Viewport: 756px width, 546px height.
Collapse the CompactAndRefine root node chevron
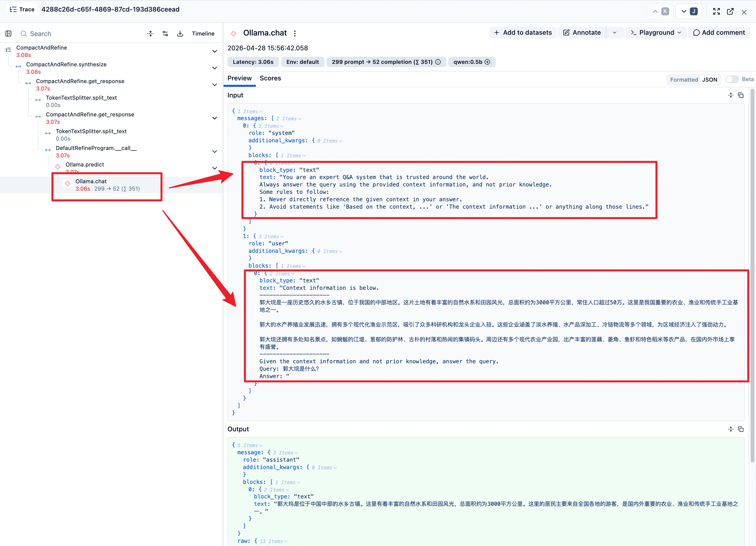pyautogui.click(x=215, y=51)
